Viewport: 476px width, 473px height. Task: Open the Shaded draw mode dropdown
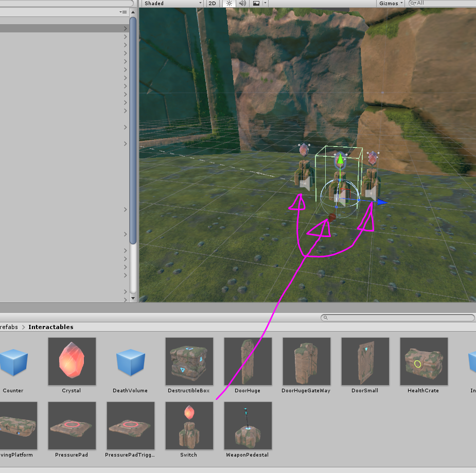point(172,3)
